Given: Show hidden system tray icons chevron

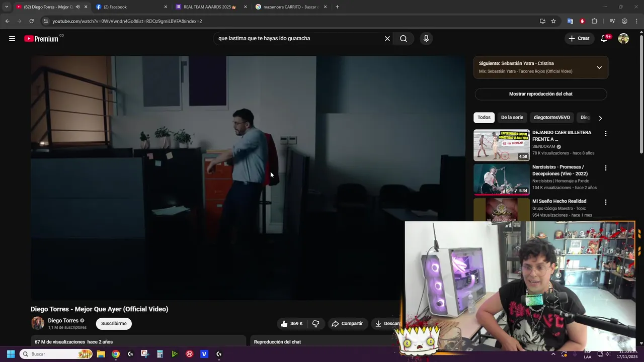Looking at the screenshot, I should [553, 354].
